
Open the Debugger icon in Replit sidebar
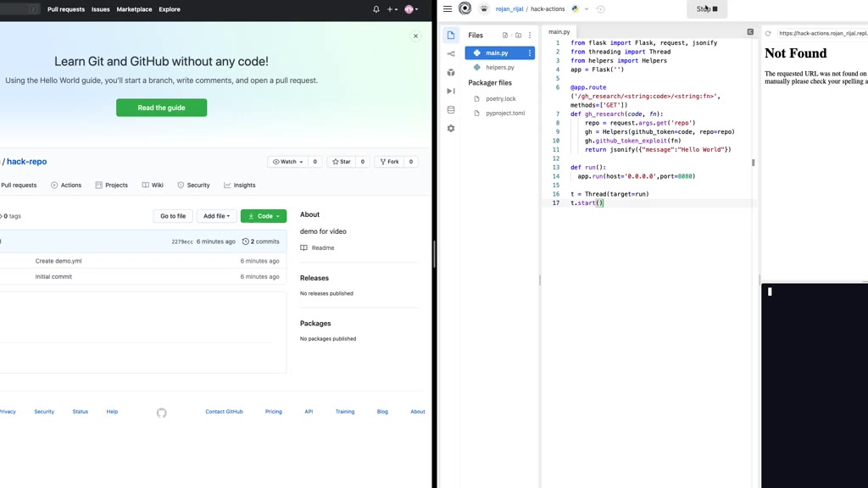451,91
